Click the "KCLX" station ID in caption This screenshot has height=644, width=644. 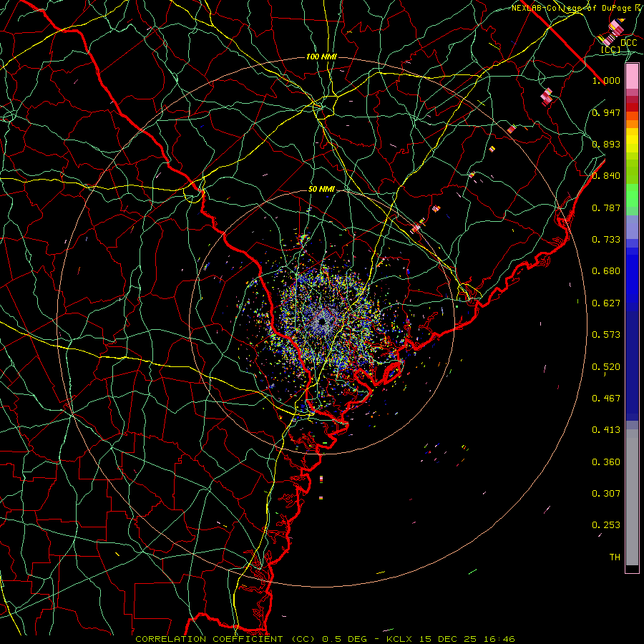[399, 639]
